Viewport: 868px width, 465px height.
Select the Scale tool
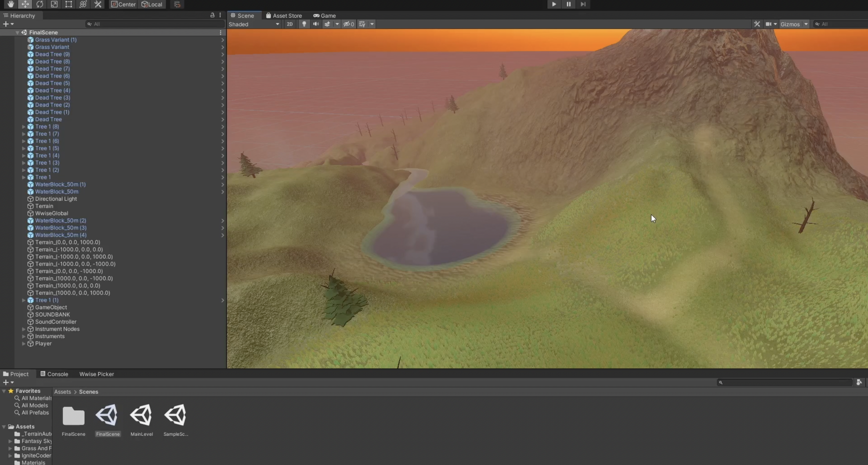tap(54, 4)
